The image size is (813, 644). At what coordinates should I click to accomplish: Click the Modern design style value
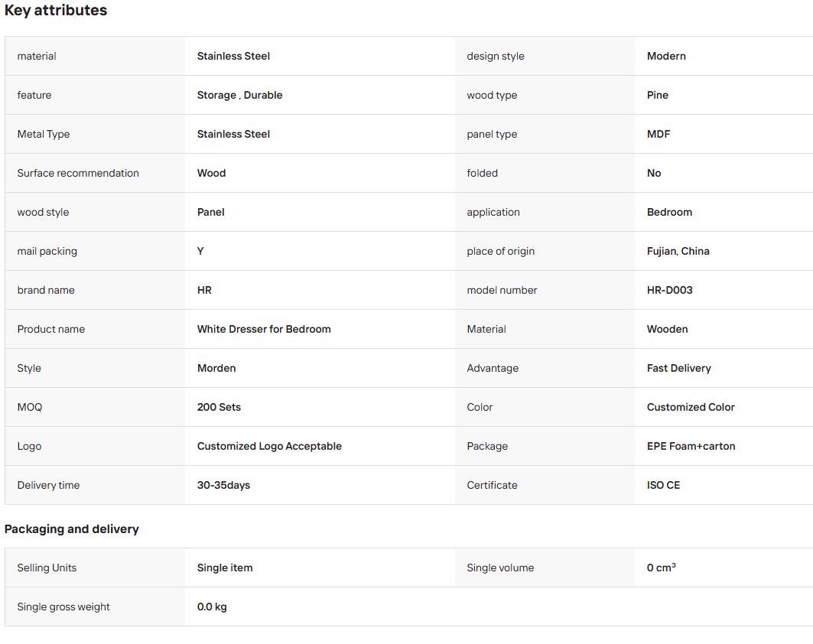pyautogui.click(x=666, y=56)
